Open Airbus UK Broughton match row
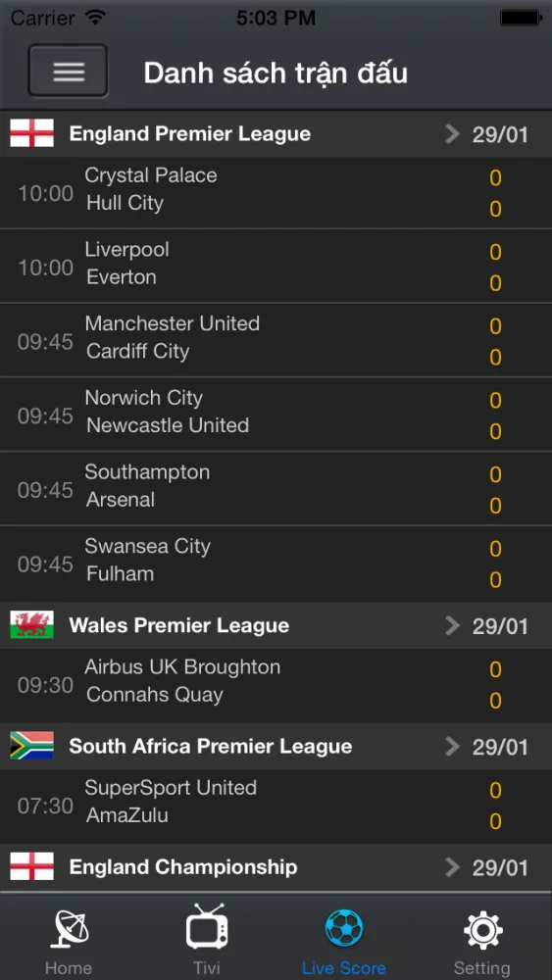Screen dimensions: 552x980 click(x=276, y=685)
